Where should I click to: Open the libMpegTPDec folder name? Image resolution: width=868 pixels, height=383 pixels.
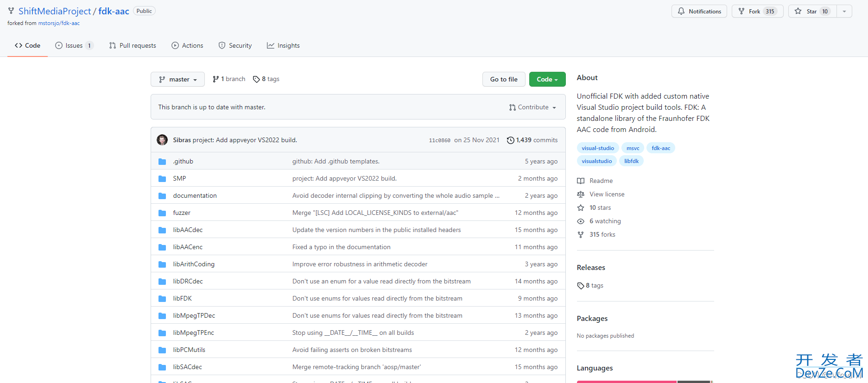[x=194, y=316]
